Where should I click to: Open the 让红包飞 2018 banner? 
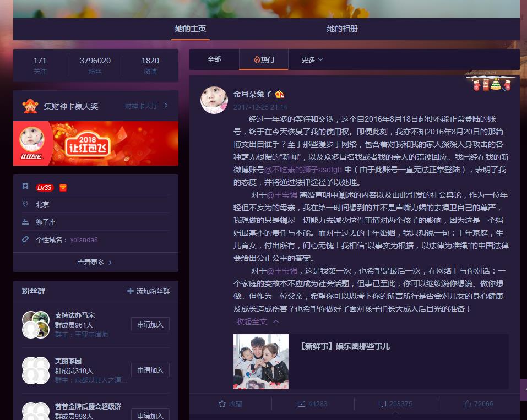[x=96, y=143]
